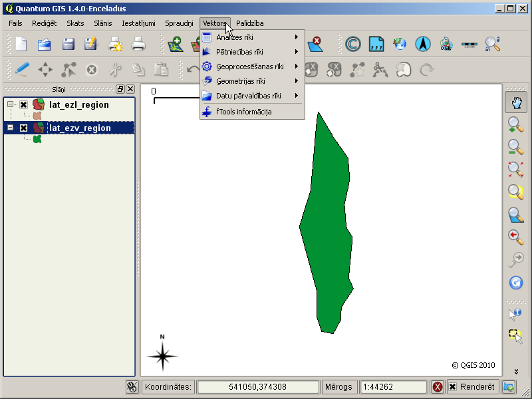Expand Analīzes rīki submenu
The width and height of the screenshot is (532, 399).
tap(252, 37)
